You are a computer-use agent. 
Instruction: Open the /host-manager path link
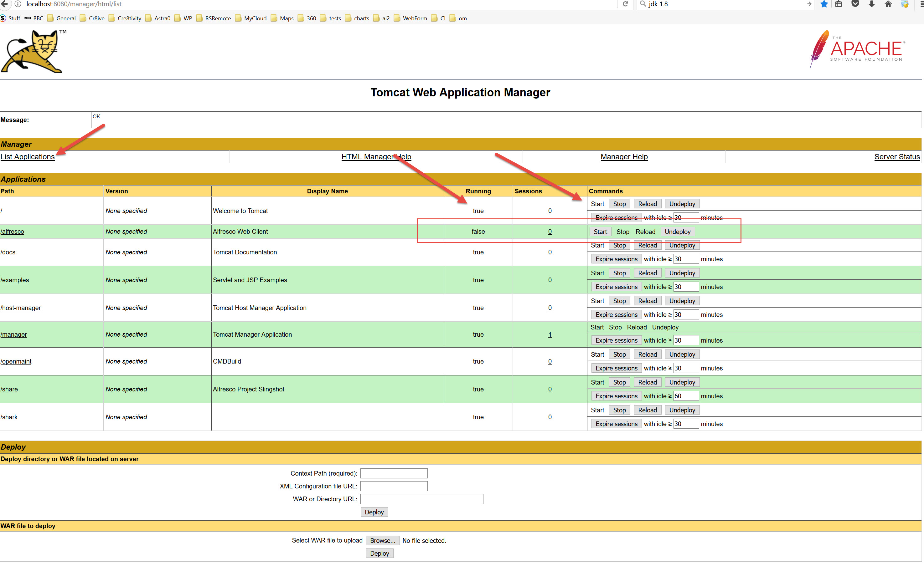pyautogui.click(x=21, y=308)
